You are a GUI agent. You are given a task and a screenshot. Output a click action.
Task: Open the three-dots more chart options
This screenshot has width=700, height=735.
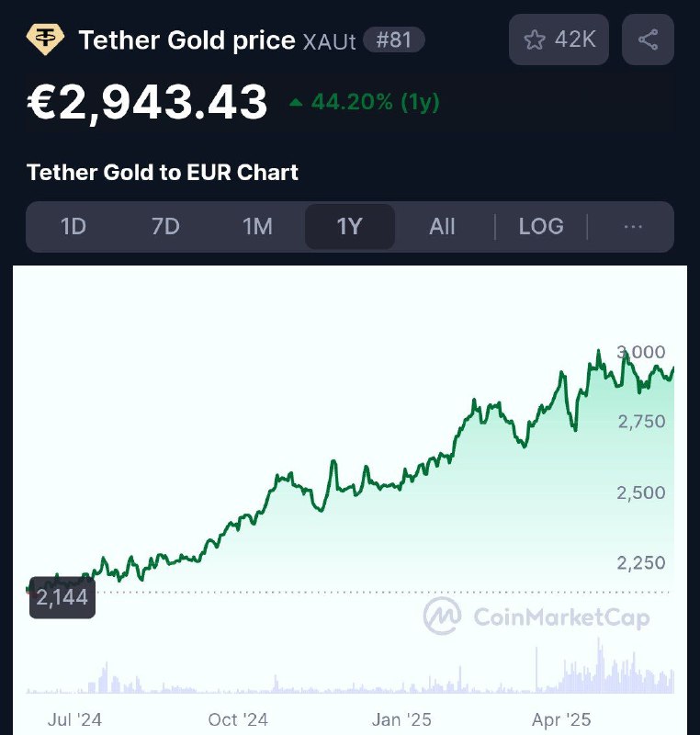pos(633,227)
